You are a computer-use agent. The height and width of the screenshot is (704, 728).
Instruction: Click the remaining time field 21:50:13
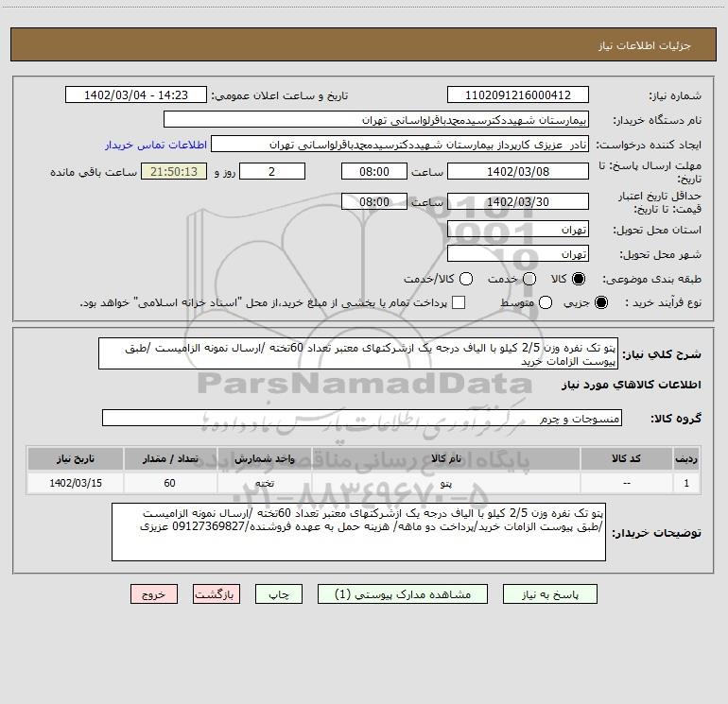[x=174, y=172]
